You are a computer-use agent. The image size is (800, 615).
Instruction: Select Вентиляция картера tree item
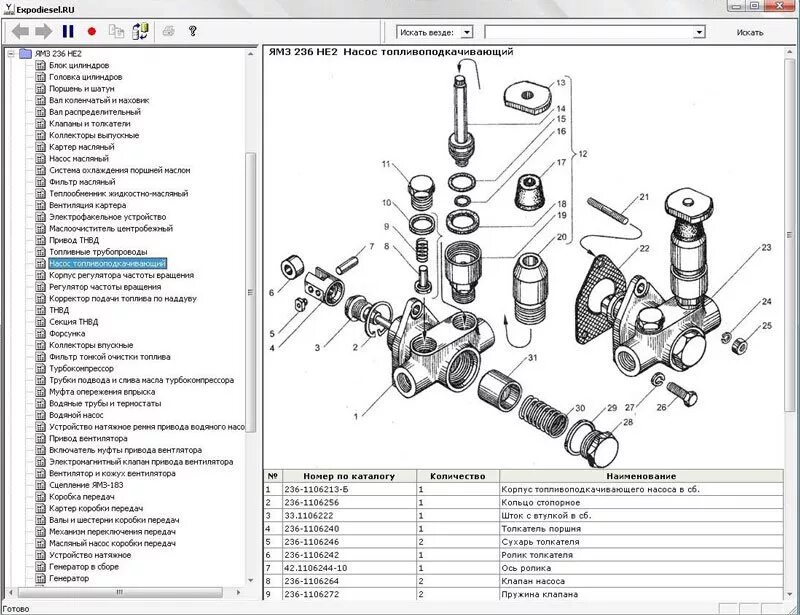coord(88,205)
